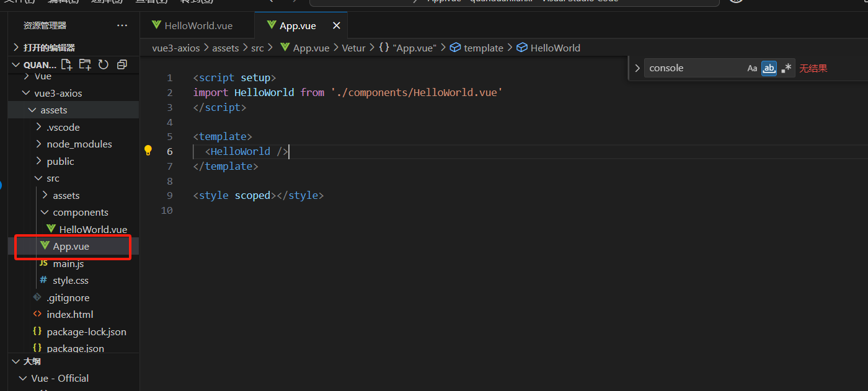
Task: Expand the find widget replace row
Action: pyautogui.click(x=637, y=68)
